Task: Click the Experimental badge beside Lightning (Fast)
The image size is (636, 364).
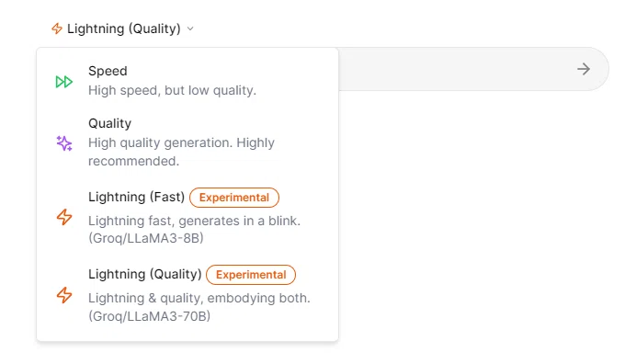Action: [234, 198]
